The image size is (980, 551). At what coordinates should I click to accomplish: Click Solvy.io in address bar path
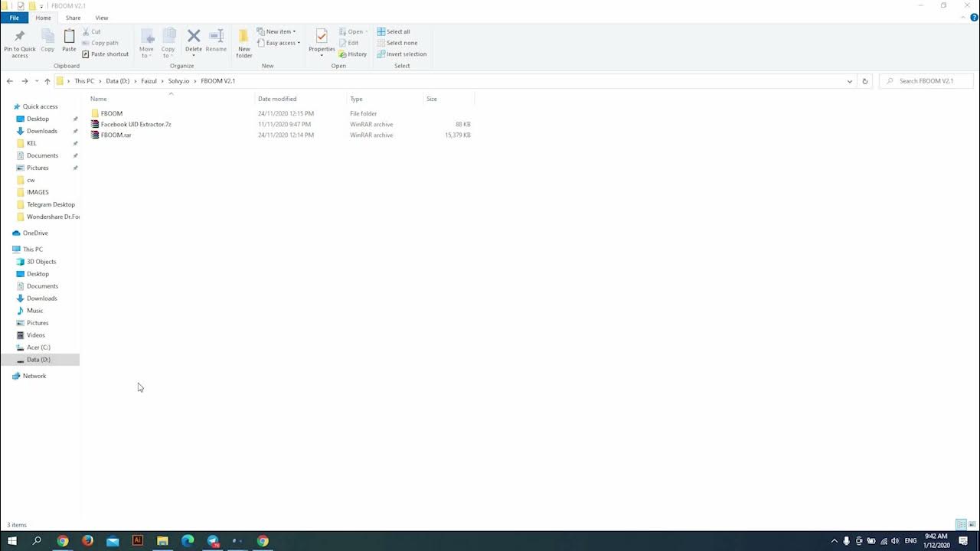[x=178, y=81]
